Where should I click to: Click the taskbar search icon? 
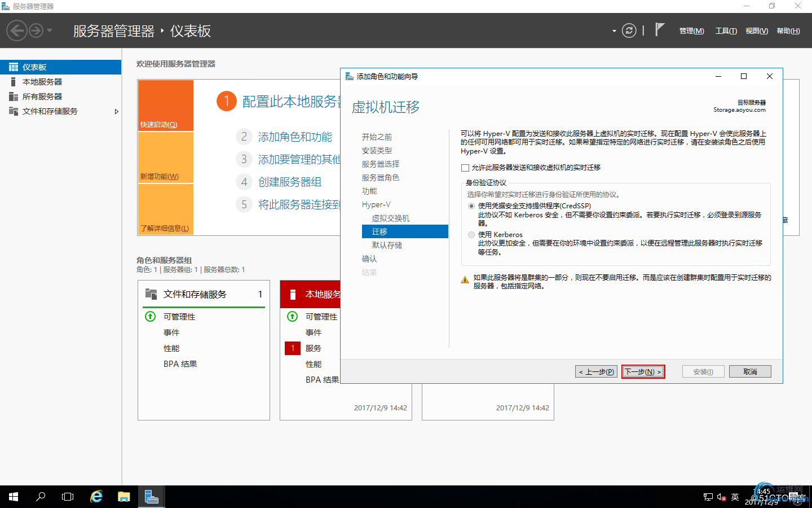(41, 497)
